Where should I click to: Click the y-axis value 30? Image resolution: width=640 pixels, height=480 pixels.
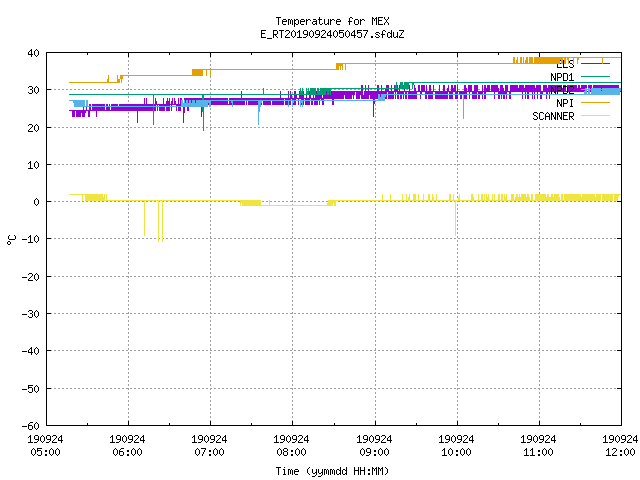pyautogui.click(x=33, y=90)
